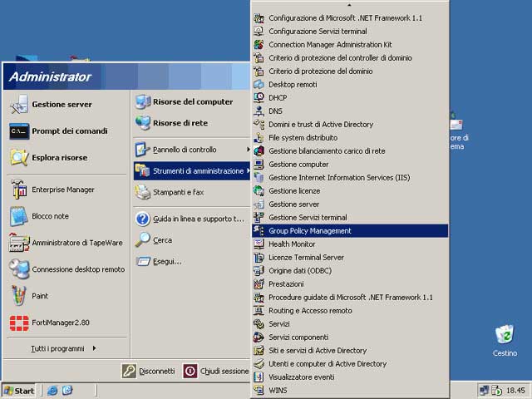This screenshot has width=532, height=399.
Task: Launch Connessione desktop remoto icon
Action: 19,269
